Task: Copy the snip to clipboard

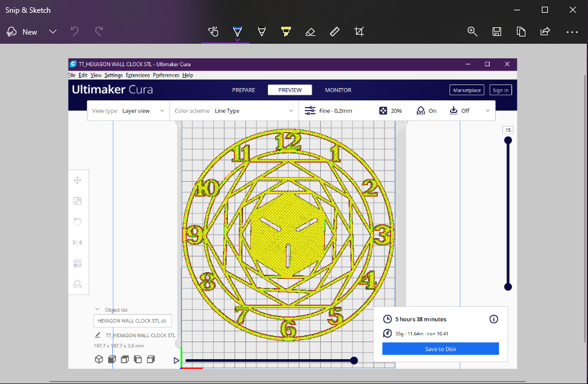Action: 521,32
